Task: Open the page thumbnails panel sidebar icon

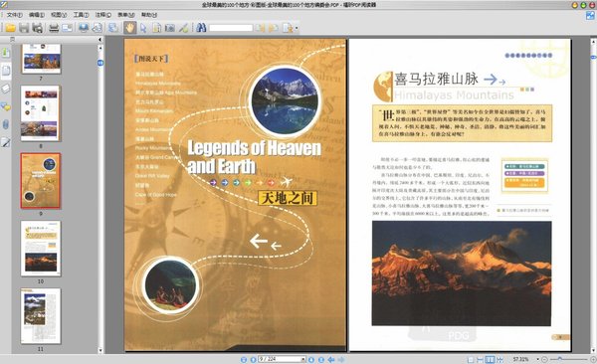Action: (6, 71)
